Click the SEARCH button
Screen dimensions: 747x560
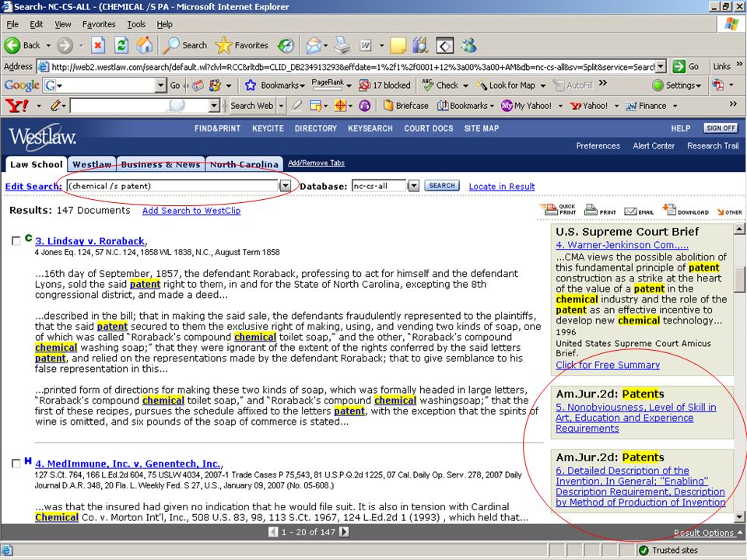442,186
